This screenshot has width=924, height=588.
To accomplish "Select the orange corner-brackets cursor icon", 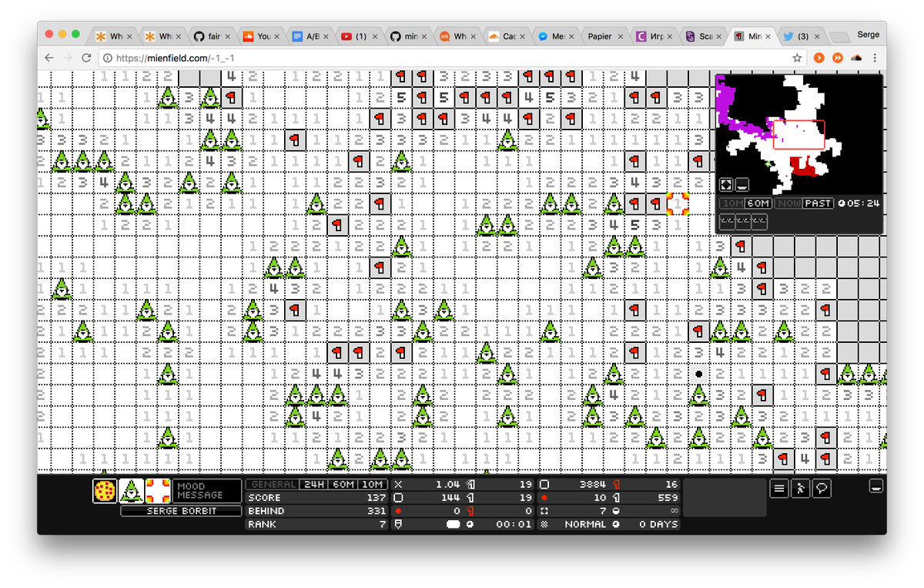I will click(x=157, y=490).
